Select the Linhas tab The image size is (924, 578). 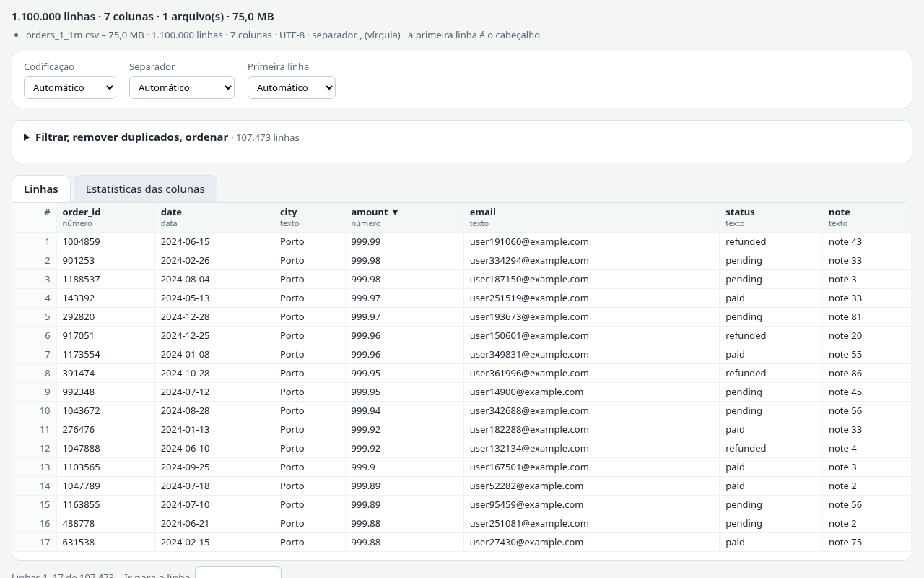click(41, 189)
